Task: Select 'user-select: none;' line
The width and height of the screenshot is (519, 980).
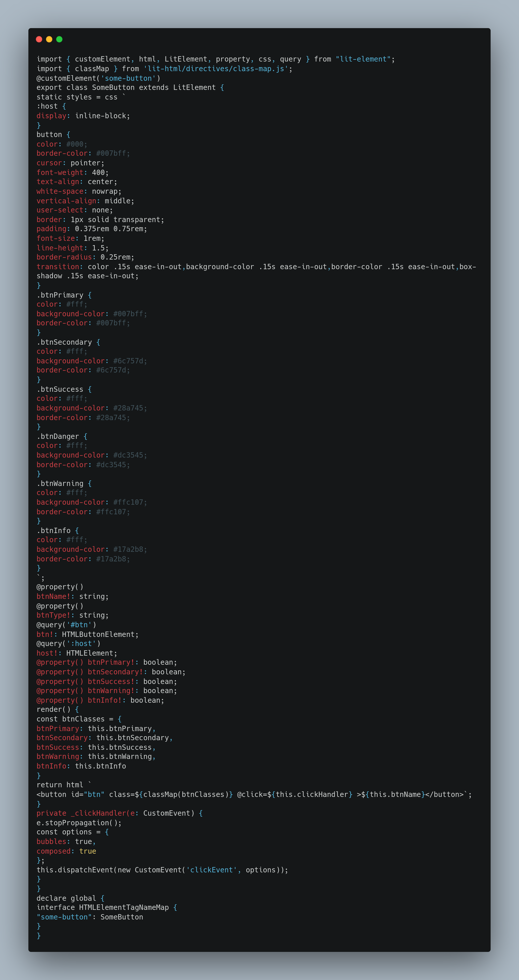Action: coord(75,210)
